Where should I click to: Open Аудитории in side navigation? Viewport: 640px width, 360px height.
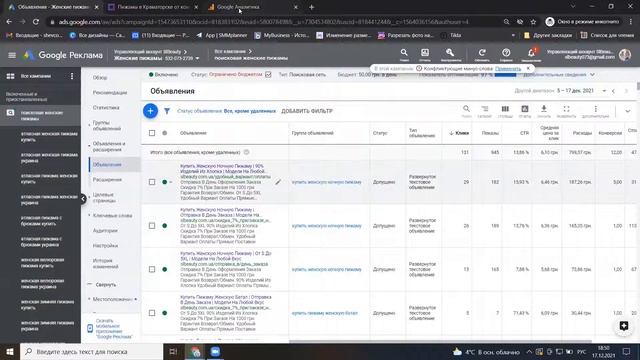pos(105,231)
